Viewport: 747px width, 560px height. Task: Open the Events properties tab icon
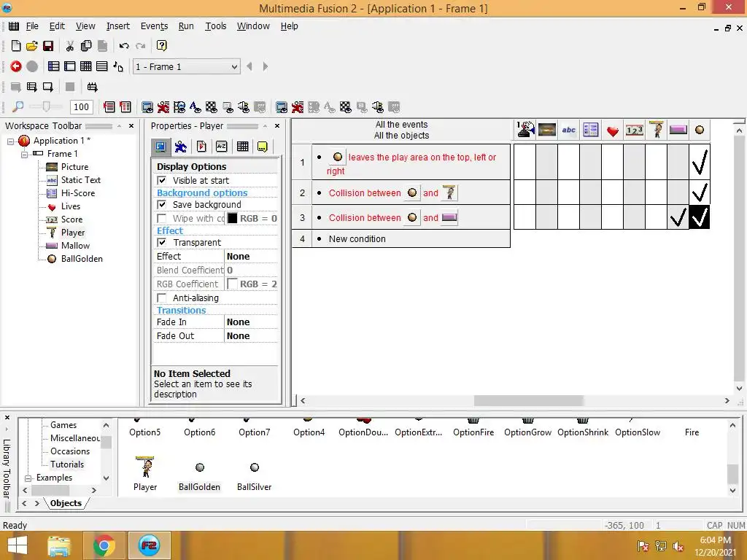[242, 147]
